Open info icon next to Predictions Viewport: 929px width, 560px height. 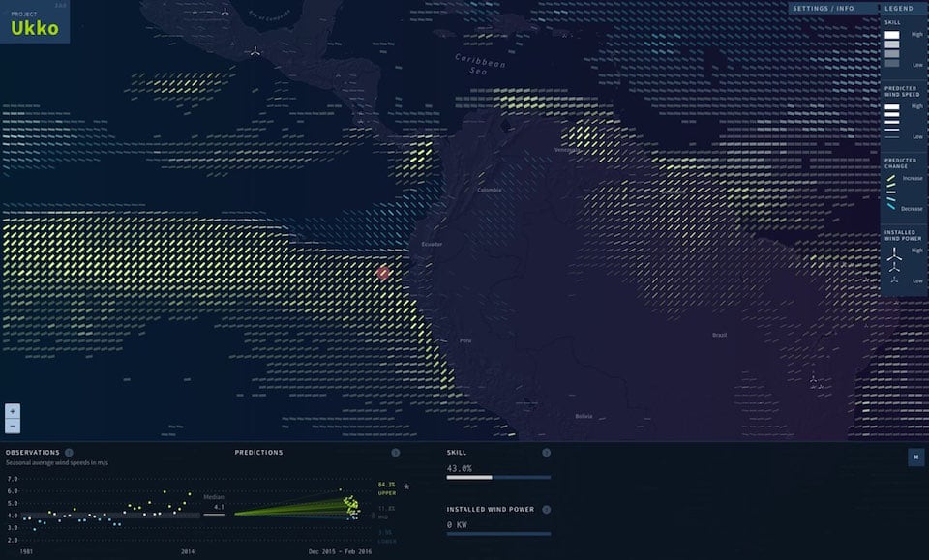pos(395,452)
